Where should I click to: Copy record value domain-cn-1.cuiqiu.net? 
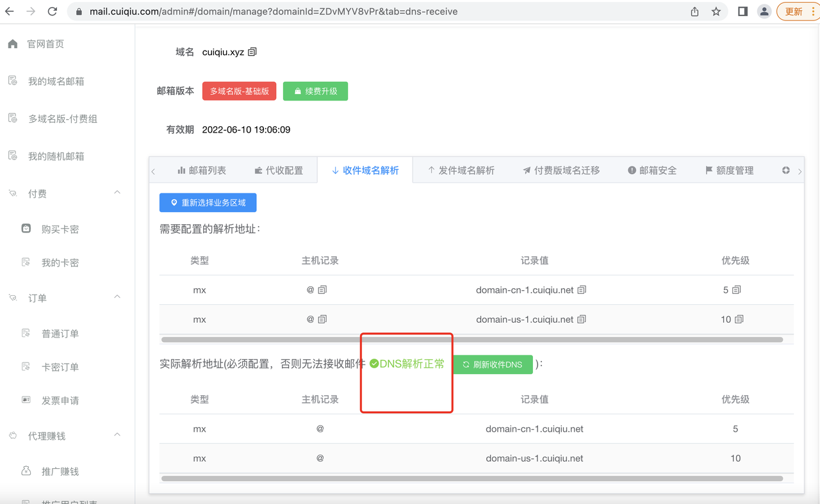click(x=582, y=290)
